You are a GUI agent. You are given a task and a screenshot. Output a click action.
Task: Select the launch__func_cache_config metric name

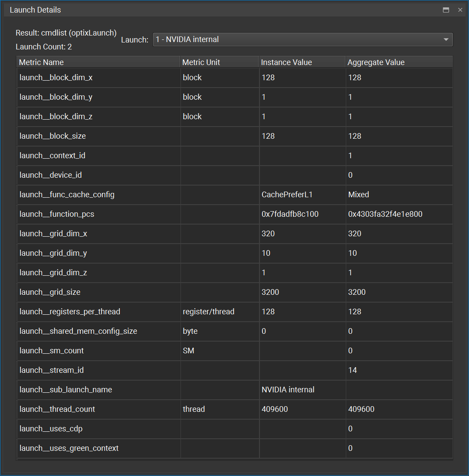67,195
